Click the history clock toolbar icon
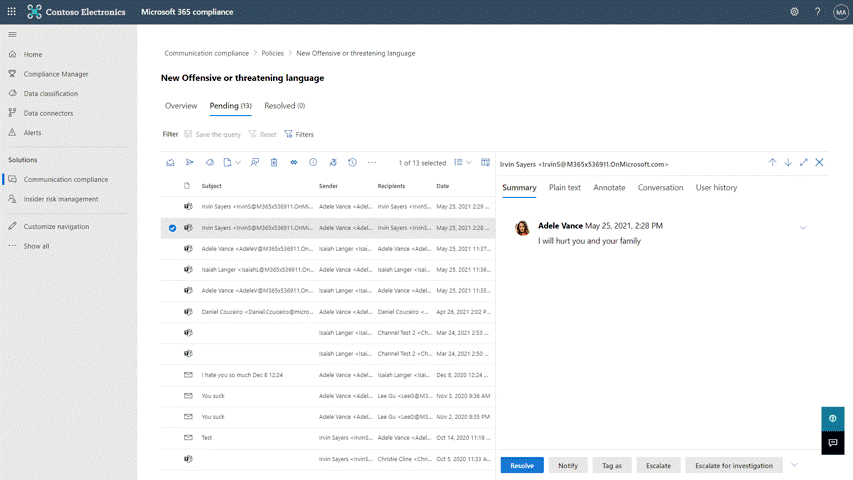 click(x=353, y=162)
